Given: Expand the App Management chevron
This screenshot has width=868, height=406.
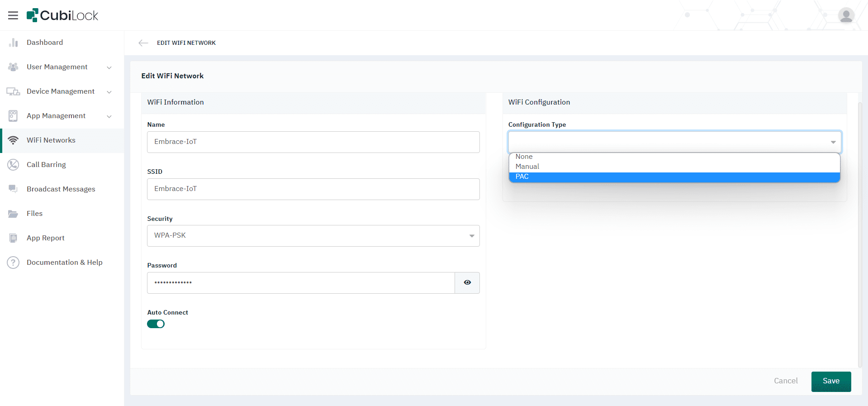Looking at the screenshot, I should (109, 116).
